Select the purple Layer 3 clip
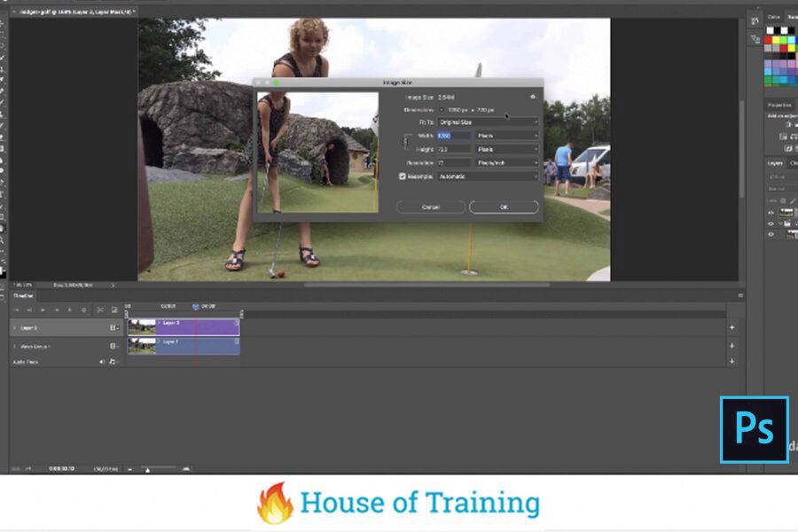The image size is (798, 532). tap(184, 327)
